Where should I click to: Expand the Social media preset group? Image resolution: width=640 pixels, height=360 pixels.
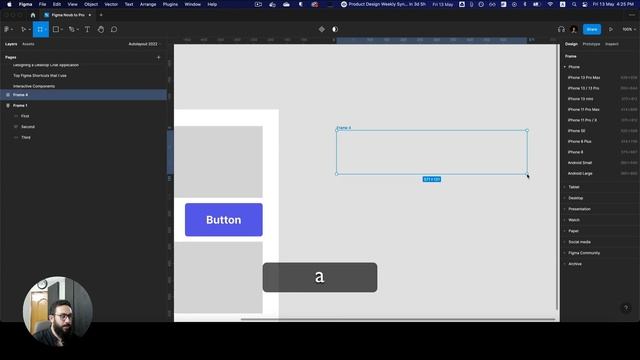click(565, 242)
